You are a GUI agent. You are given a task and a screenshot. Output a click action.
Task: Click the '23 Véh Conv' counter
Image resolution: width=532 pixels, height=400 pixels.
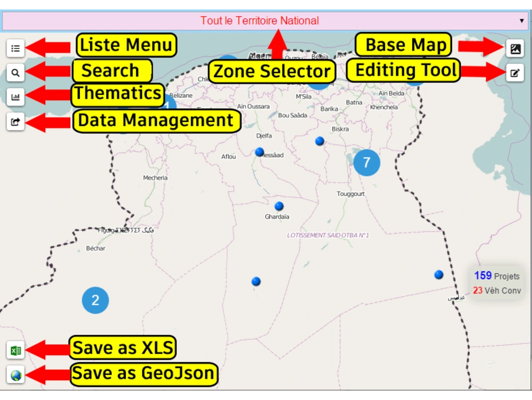tap(497, 291)
